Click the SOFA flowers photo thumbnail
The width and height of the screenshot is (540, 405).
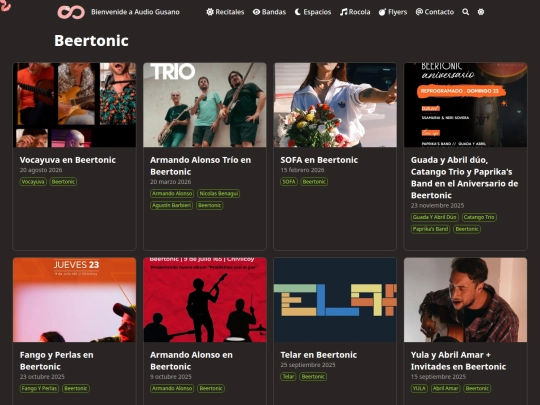(x=335, y=105)
